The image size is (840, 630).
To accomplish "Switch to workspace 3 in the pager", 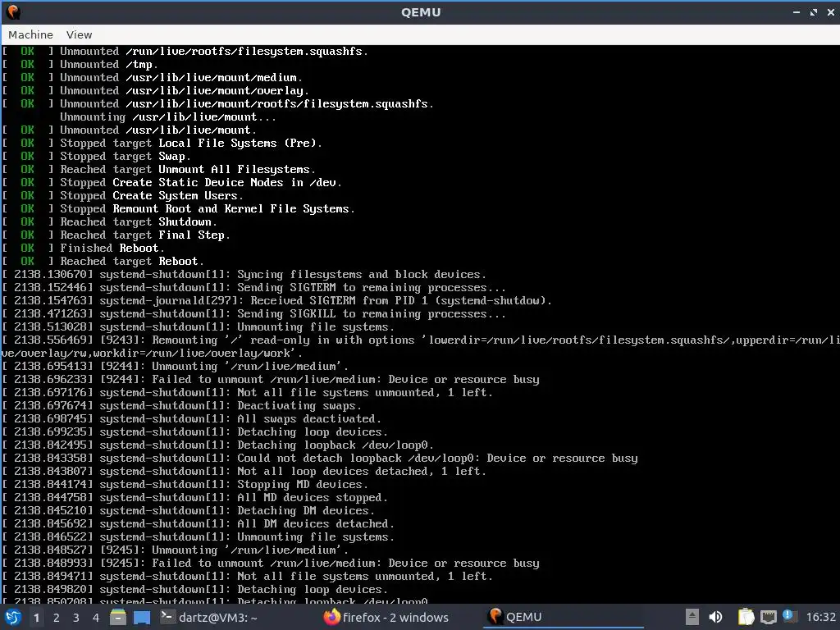I will [76, 618].
